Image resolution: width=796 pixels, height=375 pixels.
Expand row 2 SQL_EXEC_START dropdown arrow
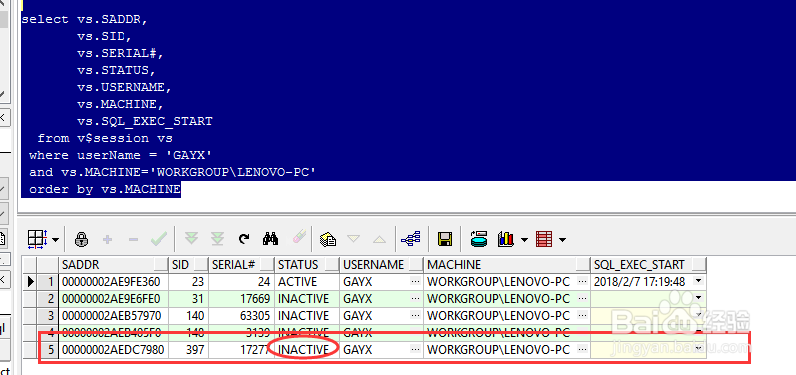(x=700, y=298)
